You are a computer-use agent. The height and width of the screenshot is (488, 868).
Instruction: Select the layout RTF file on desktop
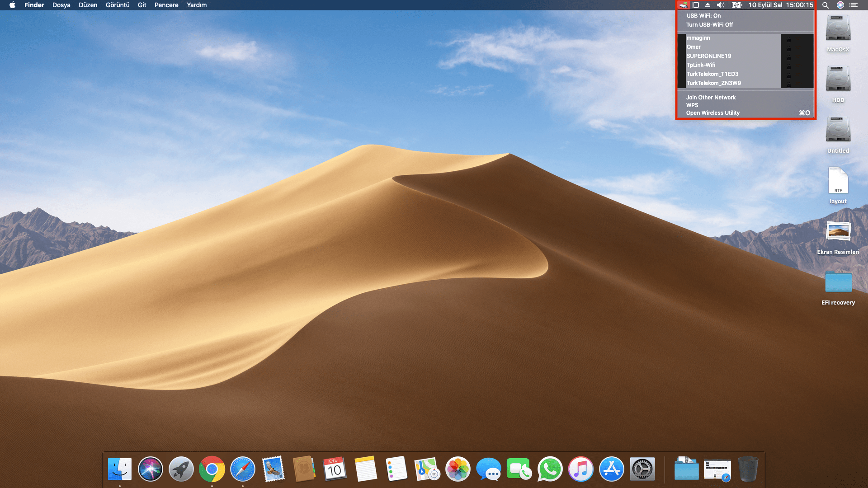point(838,181)
